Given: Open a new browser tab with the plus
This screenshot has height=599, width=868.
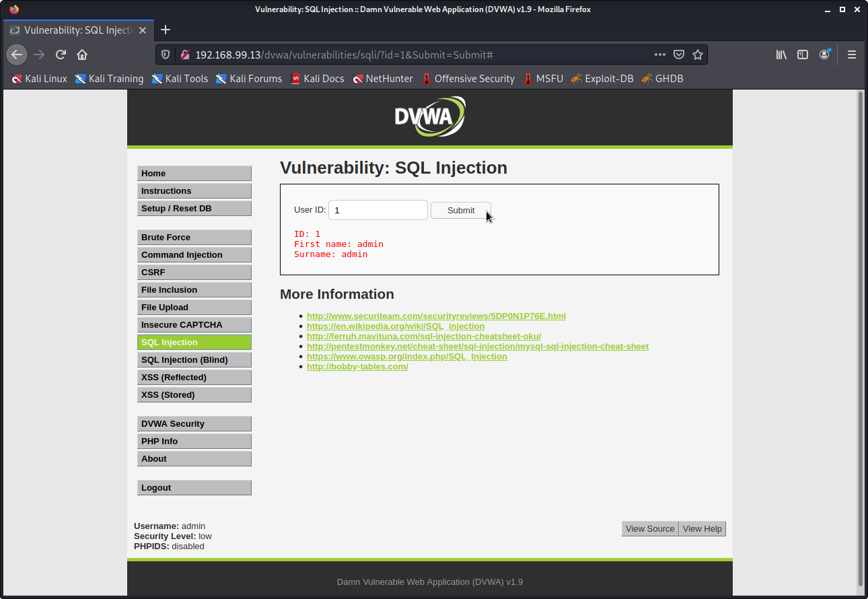Looking at the screenshot, I should pyautogui.click(x=166, y=30).
